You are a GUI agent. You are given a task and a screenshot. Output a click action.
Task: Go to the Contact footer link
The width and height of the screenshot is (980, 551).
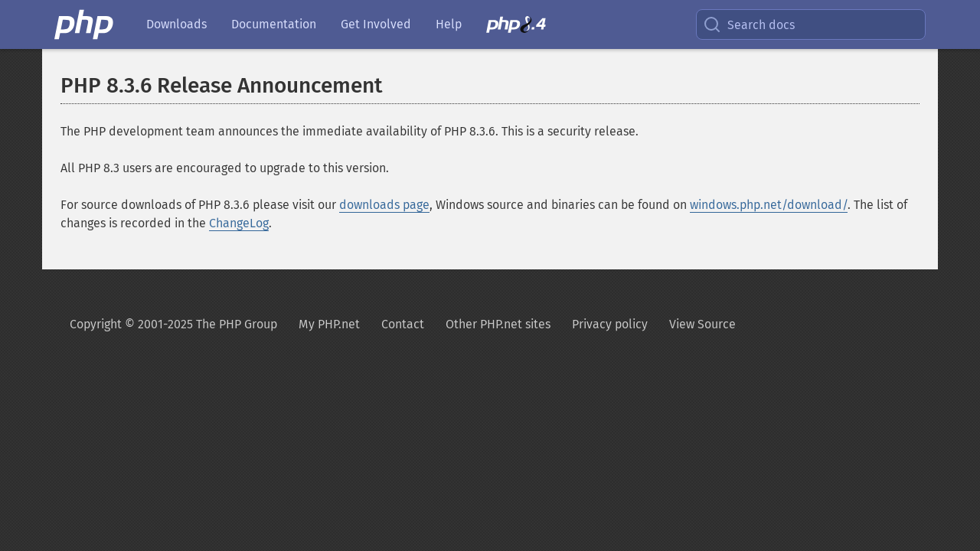point(402,324)
